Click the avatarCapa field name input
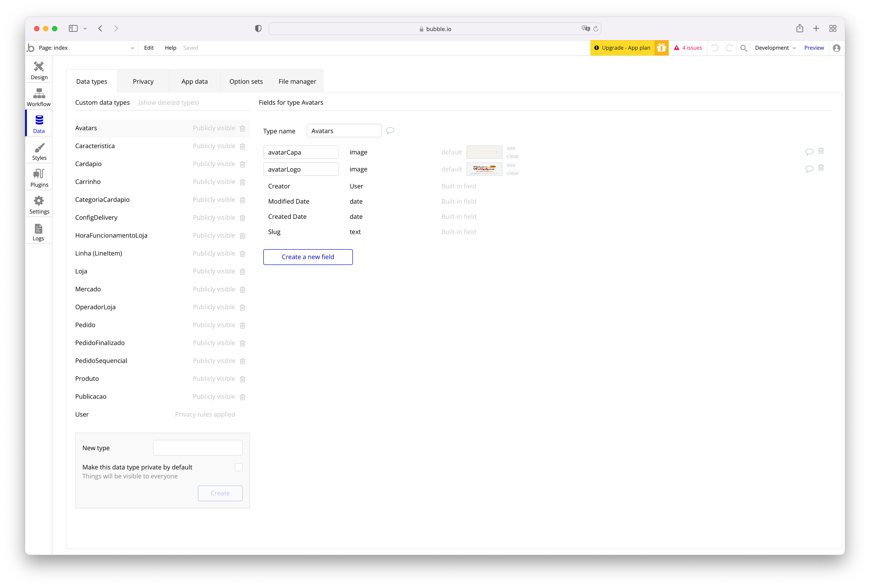The image size is (870, 588). coord(301,152)
